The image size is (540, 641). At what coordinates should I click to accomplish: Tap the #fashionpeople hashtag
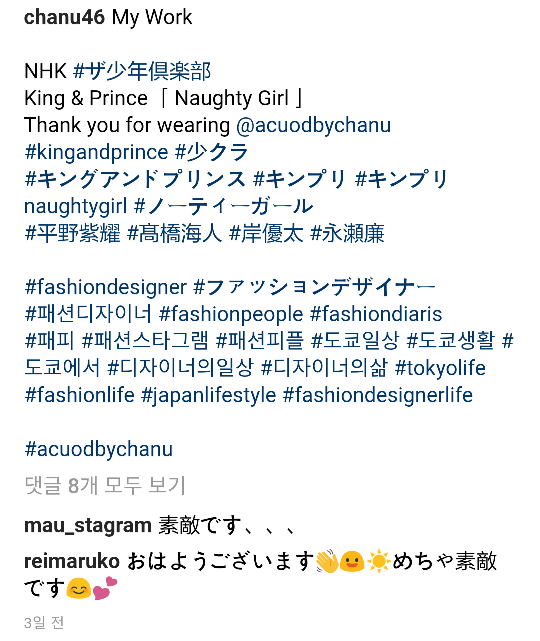point(231,314)
